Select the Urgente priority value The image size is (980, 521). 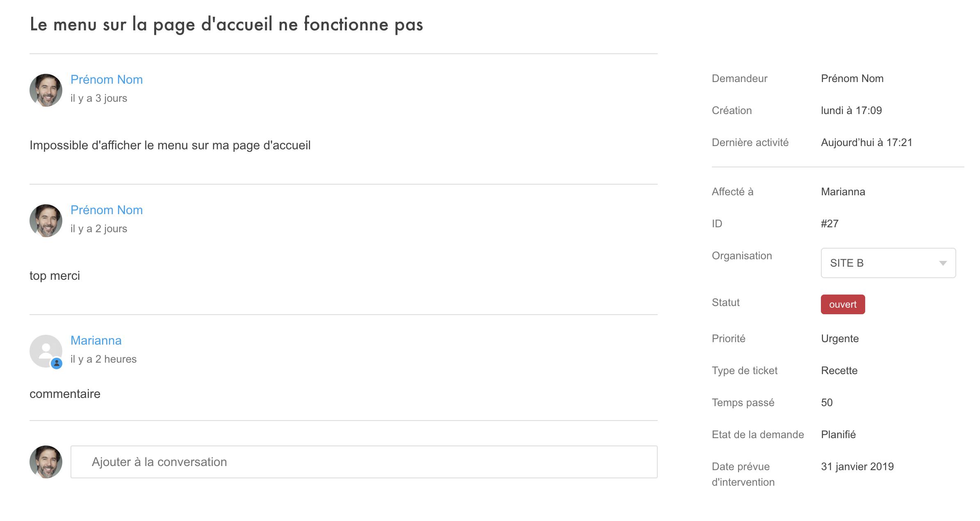coord(839,338)
